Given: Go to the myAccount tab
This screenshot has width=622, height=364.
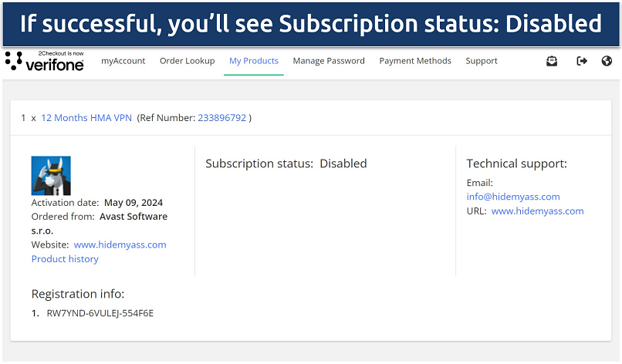Looking at the screenshot, I should 123,61.
